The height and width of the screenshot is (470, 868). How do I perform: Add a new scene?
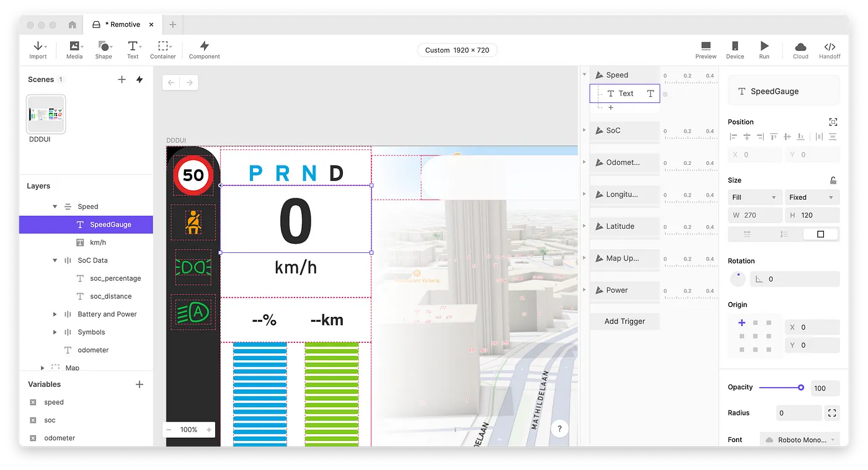pyautogui.click(x=122, y=79)
